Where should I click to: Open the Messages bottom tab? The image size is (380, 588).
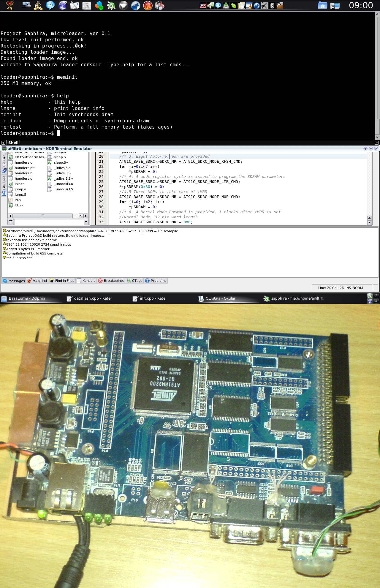tap(14, 281)
